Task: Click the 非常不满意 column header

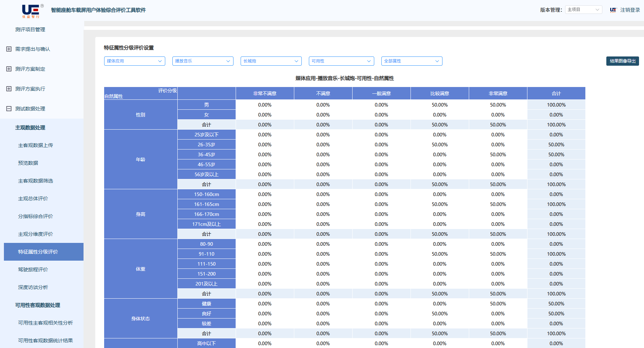Action: point(265,93)
